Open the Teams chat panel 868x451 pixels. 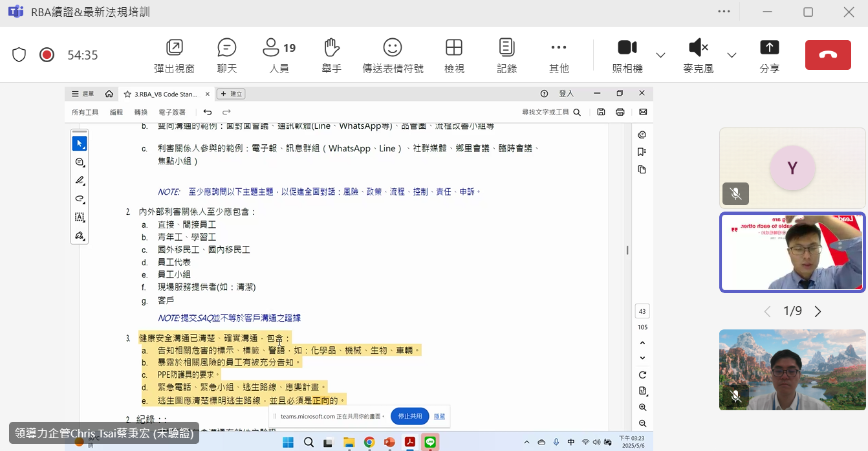coord(226,55)
